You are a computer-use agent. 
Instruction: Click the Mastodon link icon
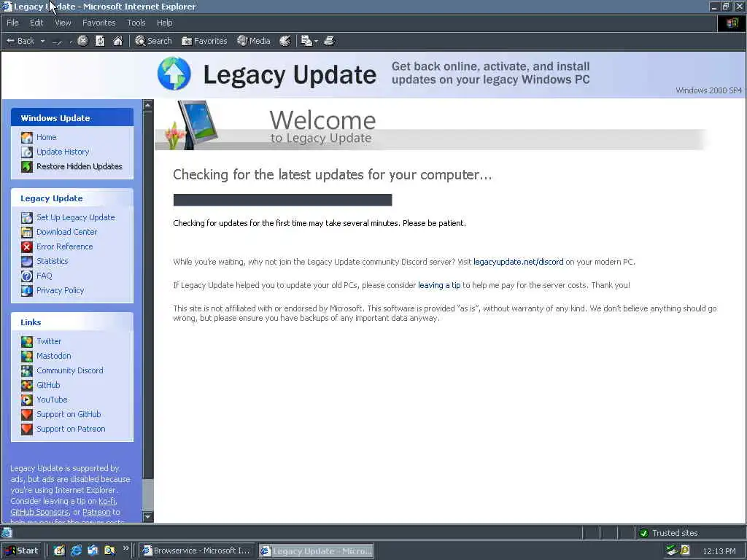(27, 356)
